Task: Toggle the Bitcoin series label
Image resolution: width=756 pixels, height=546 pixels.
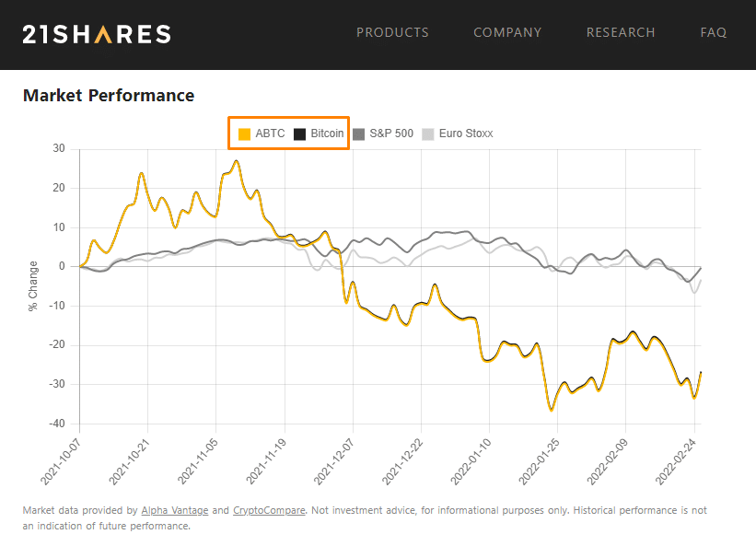Action: pos(327,134)
